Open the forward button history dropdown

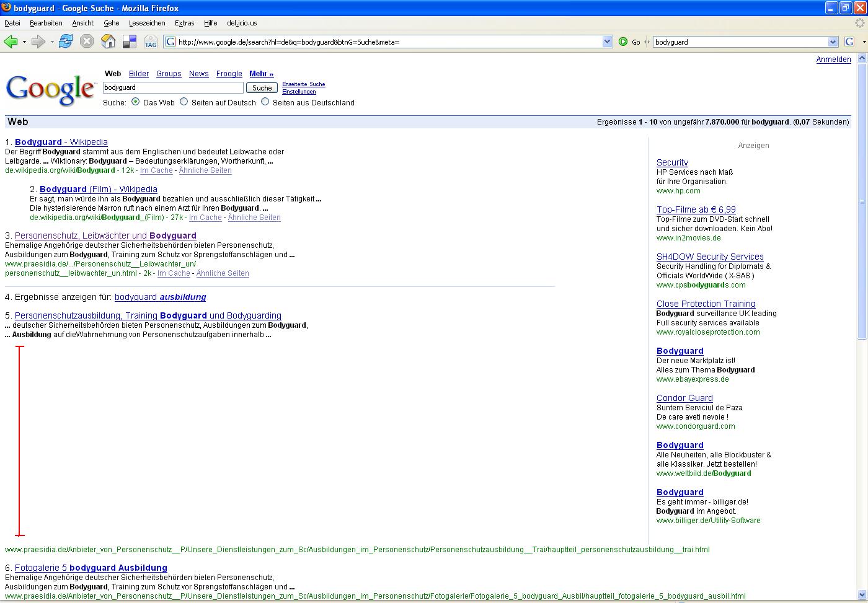coord(52,42)
